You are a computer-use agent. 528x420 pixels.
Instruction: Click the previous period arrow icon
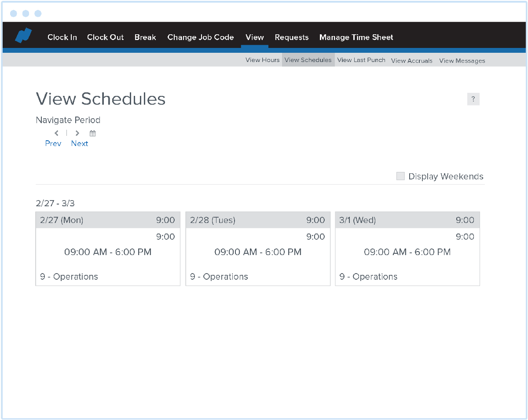point(56,133)
